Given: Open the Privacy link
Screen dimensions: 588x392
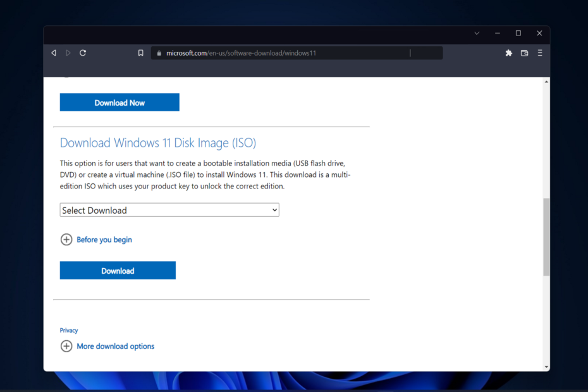Looking at the screenshot, I should (x=69, y=330).
